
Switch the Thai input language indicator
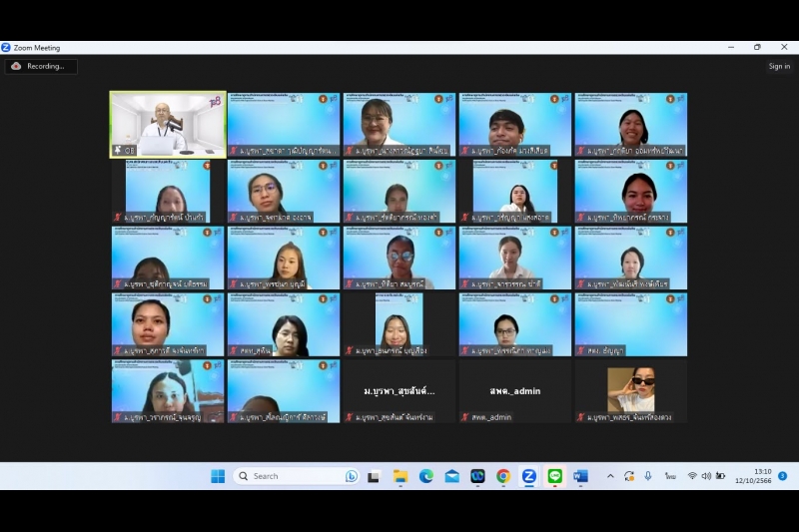670,476
